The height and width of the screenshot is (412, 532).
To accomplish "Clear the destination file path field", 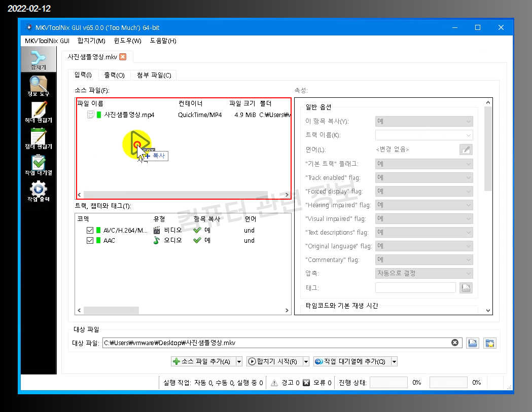I will pyautogui.click(x=455, y=343).
